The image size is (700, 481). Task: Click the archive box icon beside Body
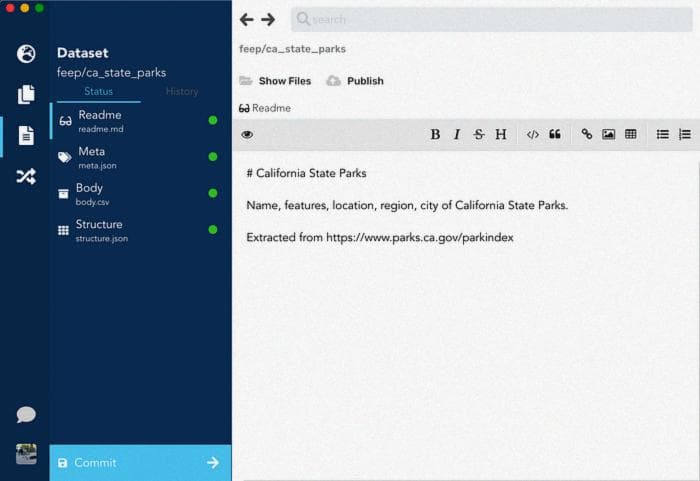coord(63,193)
